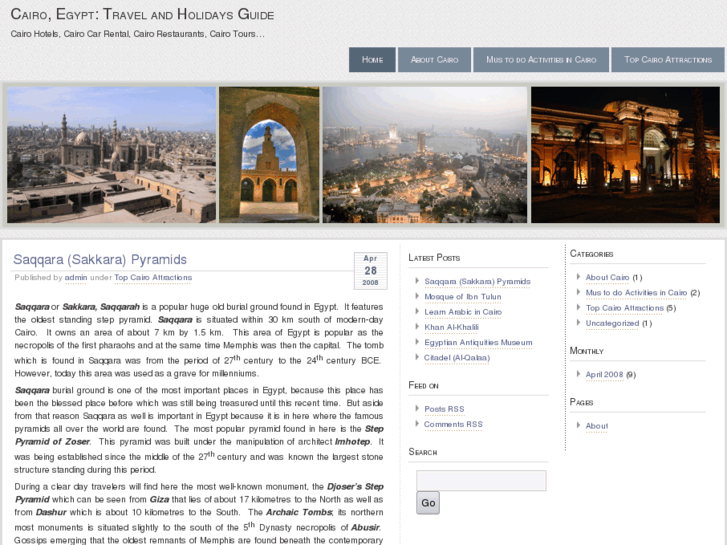Open Mosque of Ibn Tulun post
727x545 pixels.
coord(463,297)
